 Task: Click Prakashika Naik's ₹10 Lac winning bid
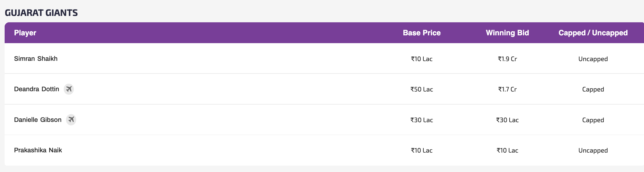(507, 151)
